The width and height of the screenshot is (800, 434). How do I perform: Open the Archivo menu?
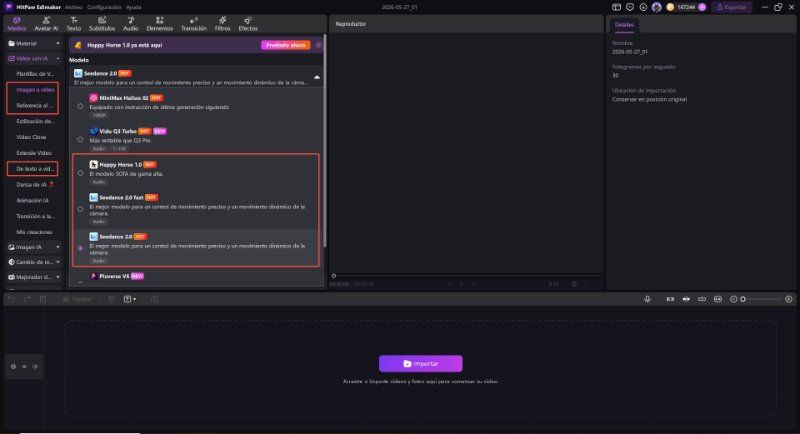click(x=73, y=7)
